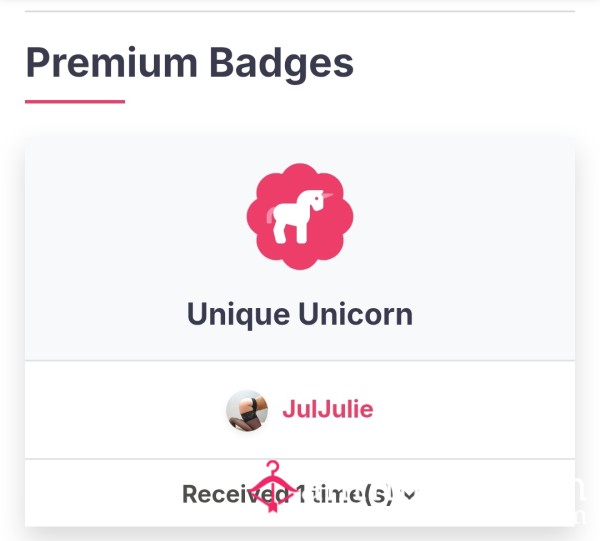This screenshot has height=541, width=600.
Task: Click the word Premium in the heading
Action: click(x=111, y=63)
